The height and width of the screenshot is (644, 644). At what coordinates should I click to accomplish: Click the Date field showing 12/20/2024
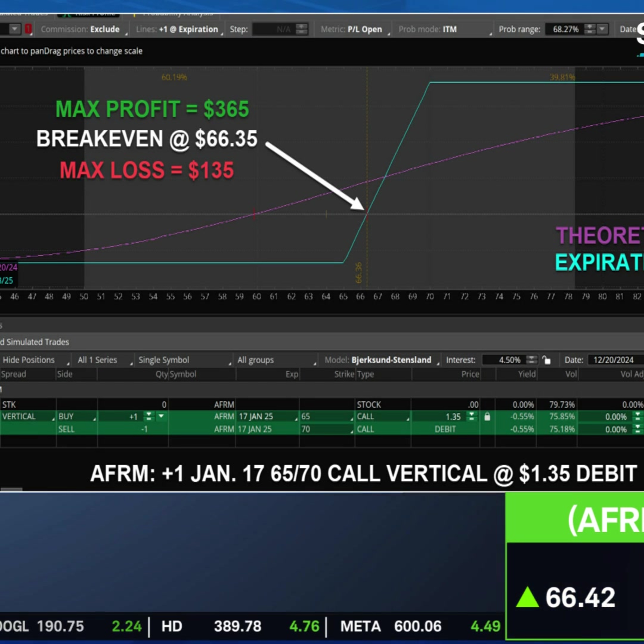tap(613, 360)
